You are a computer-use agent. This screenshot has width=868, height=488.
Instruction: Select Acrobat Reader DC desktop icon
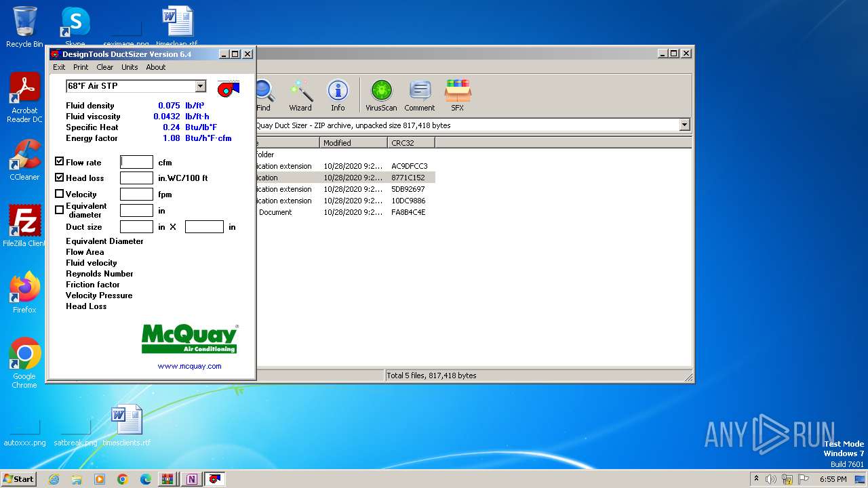point(24,98)
